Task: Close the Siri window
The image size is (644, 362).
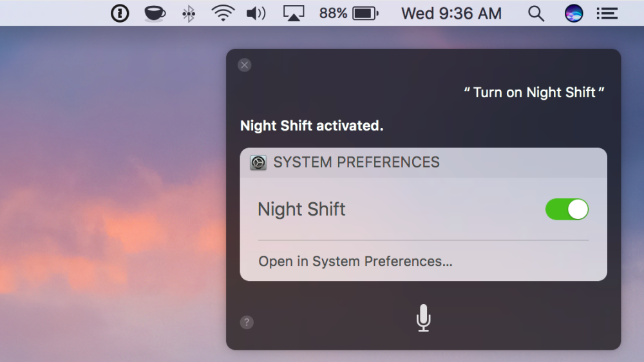Action: pos(244,65)
